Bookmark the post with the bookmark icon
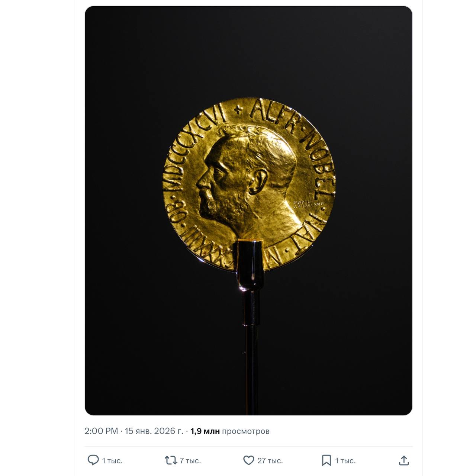 pos(326,460)
